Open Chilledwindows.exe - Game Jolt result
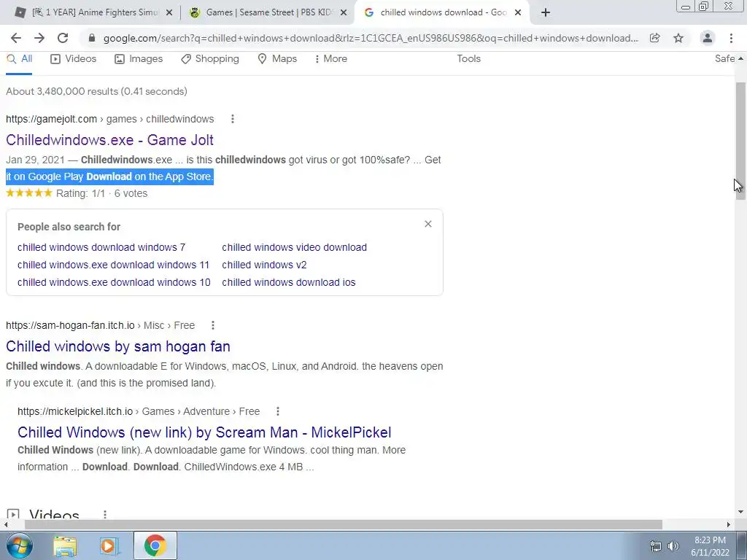 click(x=109, y=140)
